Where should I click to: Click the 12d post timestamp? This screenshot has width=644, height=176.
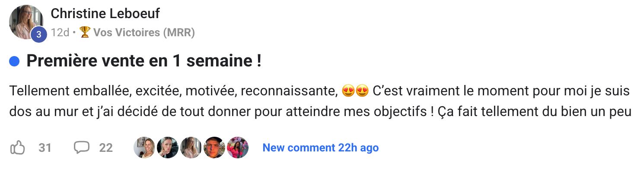60,33
